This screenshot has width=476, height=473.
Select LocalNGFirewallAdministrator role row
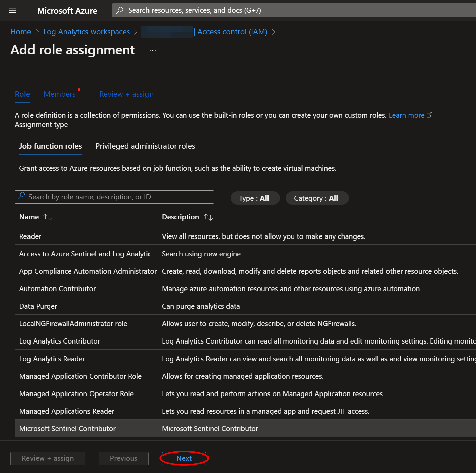pos(245,323)
